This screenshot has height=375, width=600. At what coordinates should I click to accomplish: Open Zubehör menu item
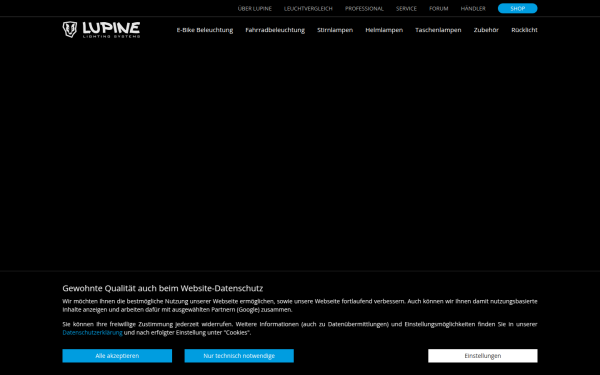click(486, 30)
